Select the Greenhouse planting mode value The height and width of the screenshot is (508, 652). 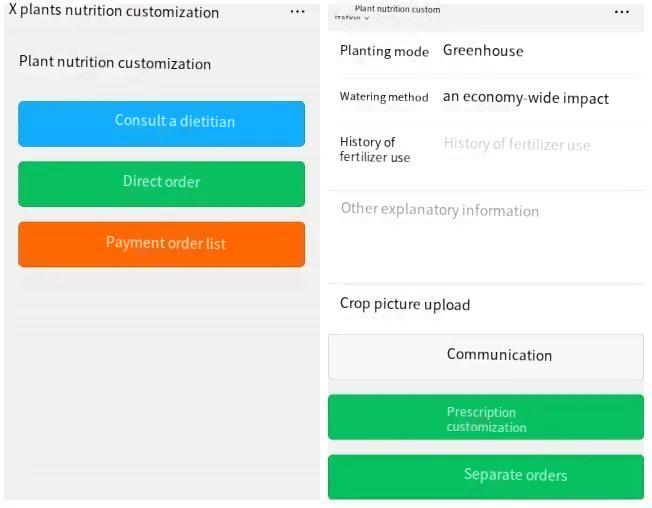point(483,51)
